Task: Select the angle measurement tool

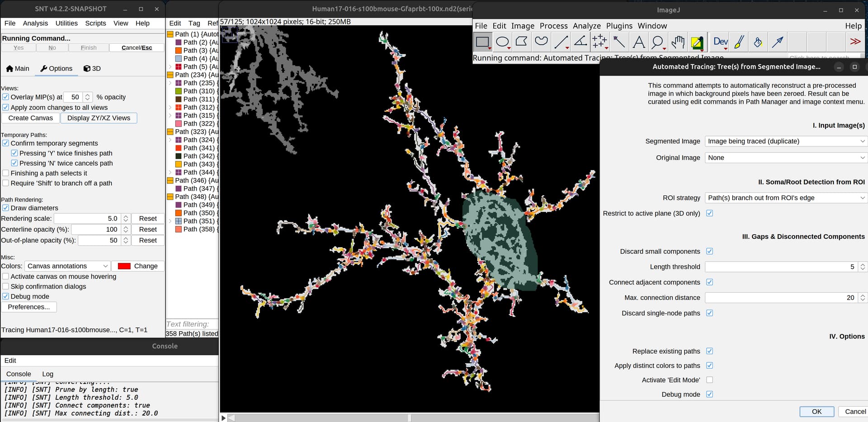Action: tap(580, 42)
